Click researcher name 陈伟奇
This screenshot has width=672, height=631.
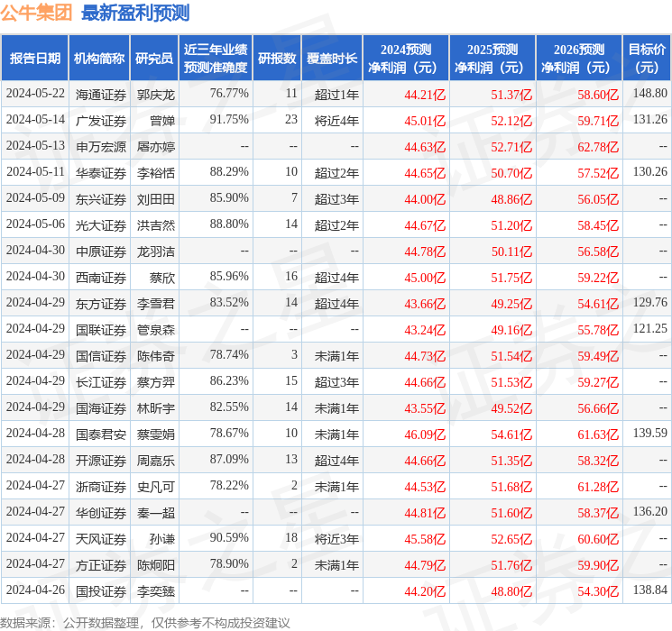tap(156, 356)
